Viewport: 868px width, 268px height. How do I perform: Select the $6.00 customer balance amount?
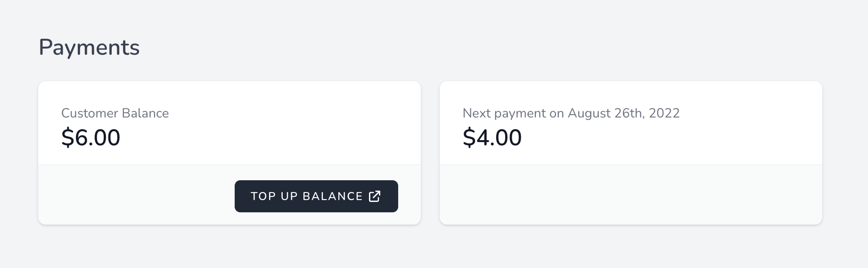click(x=91, y=138)
